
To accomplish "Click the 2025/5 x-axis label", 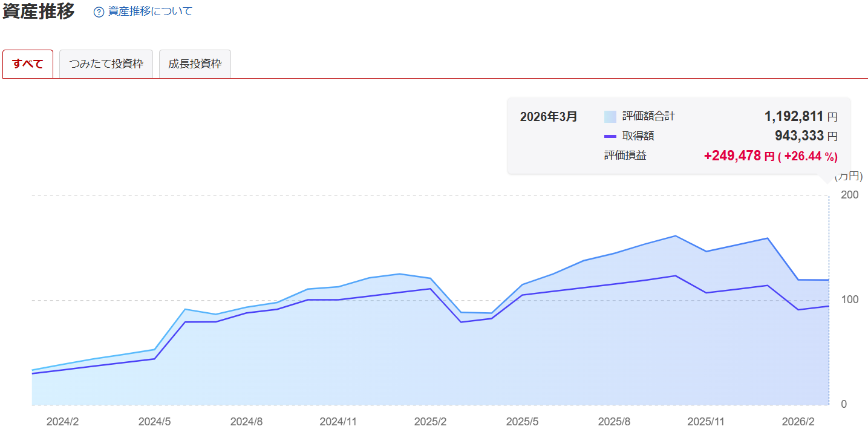I will 523,421.
